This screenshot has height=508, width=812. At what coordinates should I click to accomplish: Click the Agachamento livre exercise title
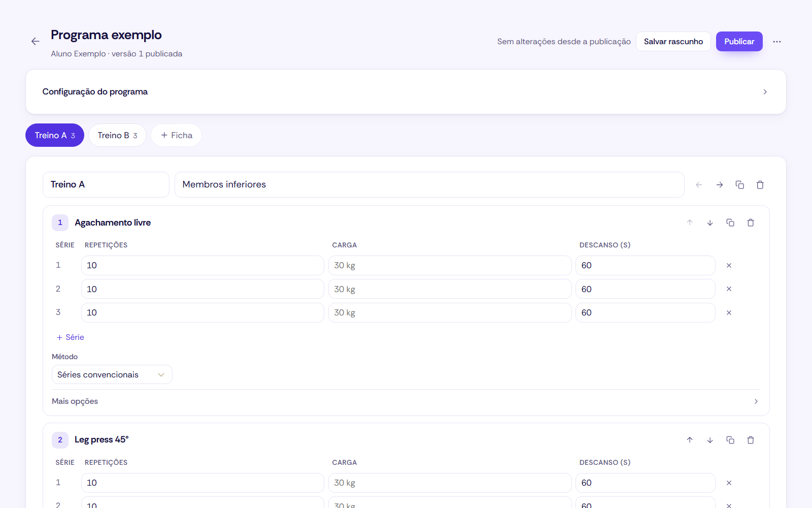[x=113, y=223]
